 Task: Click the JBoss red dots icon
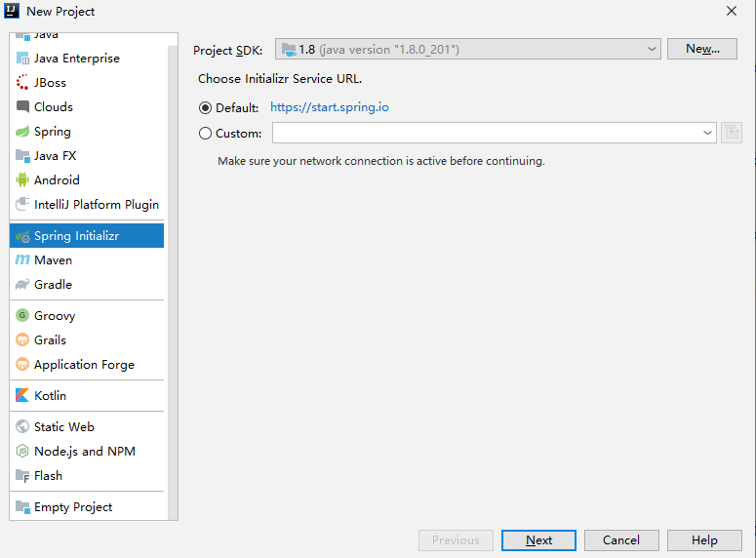point(22,83)
